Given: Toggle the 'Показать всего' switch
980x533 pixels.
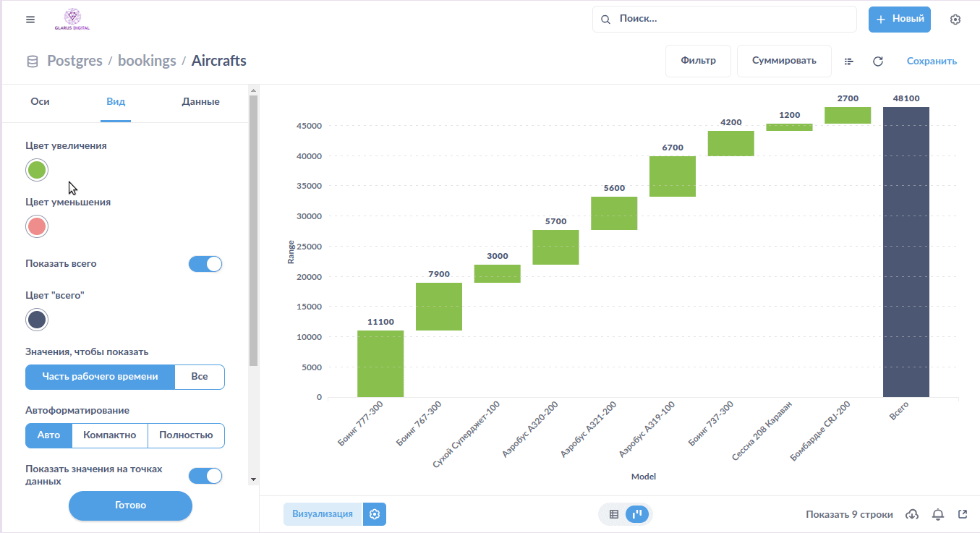Looking at the screenshot, I should pos(205,264).
